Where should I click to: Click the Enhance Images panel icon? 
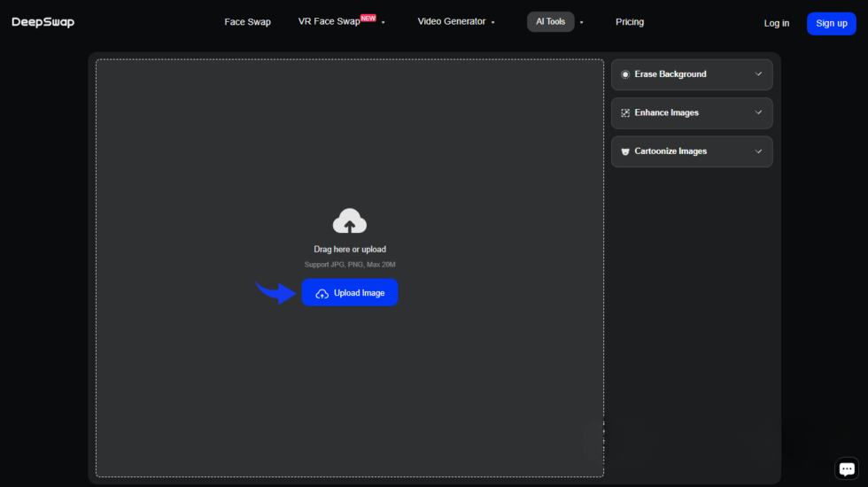[625, 113]
